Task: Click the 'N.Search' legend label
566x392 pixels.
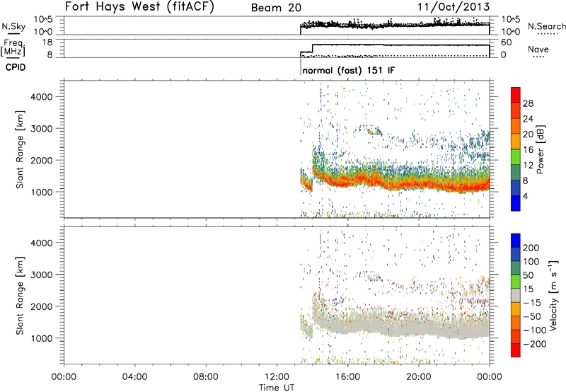Action: (x=547, y=26)
